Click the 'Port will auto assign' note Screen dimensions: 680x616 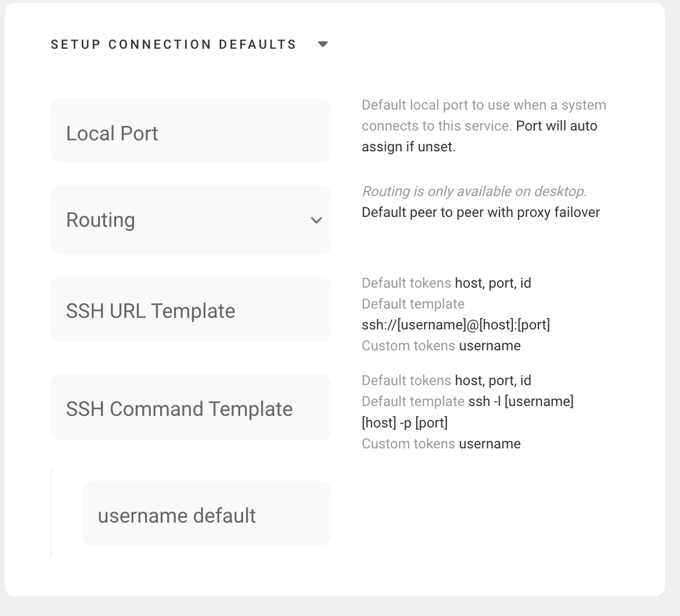tap(479, 136)
